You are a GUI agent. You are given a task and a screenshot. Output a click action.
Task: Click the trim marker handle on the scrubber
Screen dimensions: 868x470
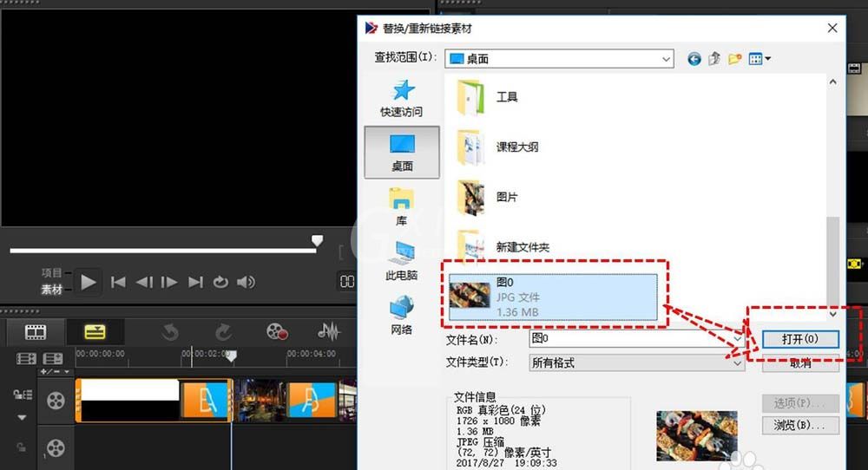(x=317, y=240)
